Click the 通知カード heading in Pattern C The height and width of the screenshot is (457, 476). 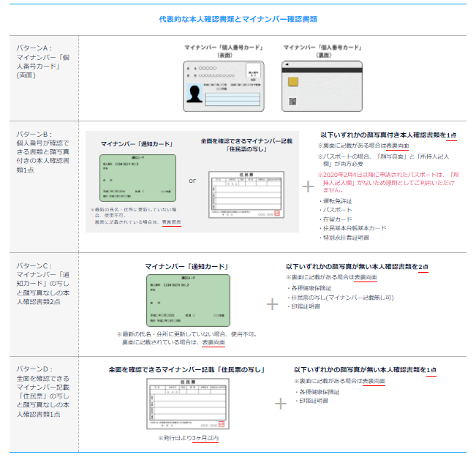point(186,267)
